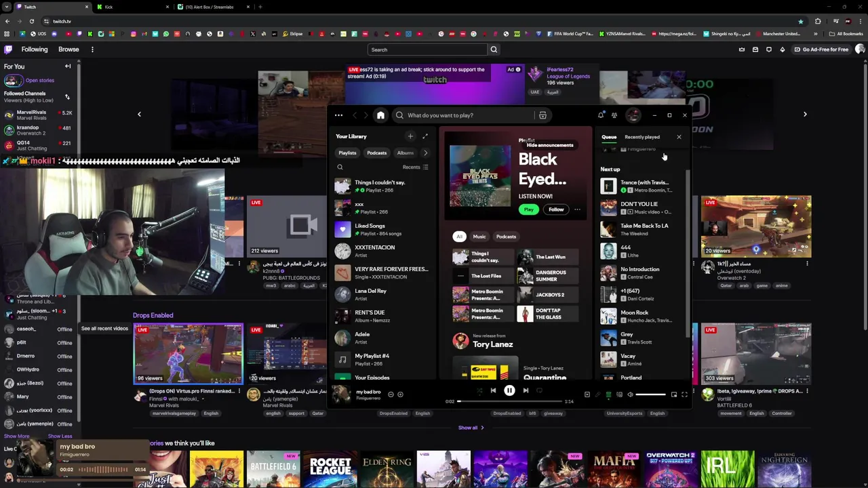Add 'my bad bro' to Liked Songs
The height and width of the screenshot is (488, 868).
click(400, 394)
